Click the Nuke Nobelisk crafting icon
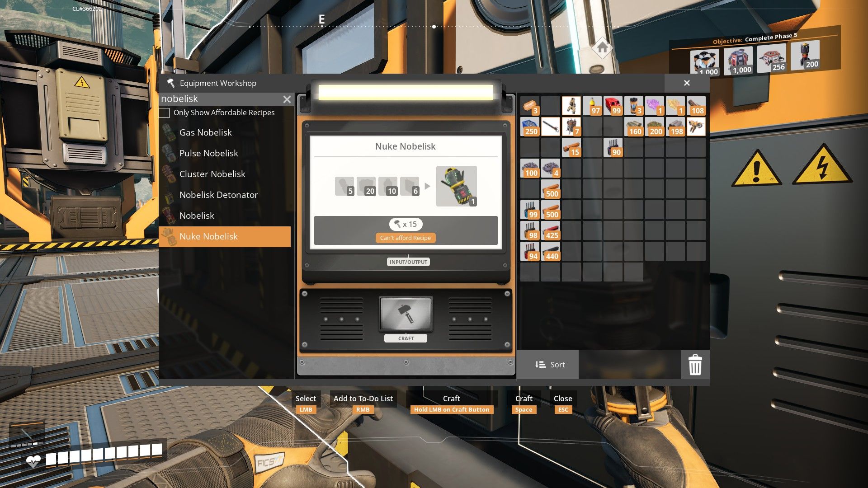868x488 pixels. (x=456, y=185)
